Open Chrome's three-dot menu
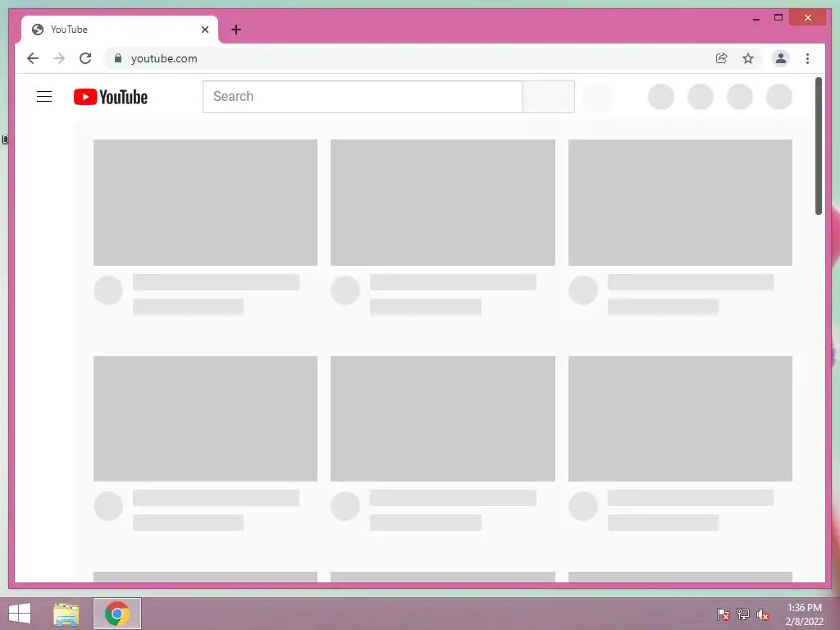Viewport: 840px width, 630px height. pos(807,58)
